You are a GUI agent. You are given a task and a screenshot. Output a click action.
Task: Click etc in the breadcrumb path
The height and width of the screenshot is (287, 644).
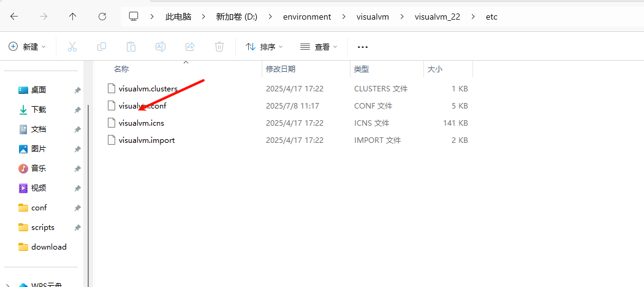click(491, 17)
